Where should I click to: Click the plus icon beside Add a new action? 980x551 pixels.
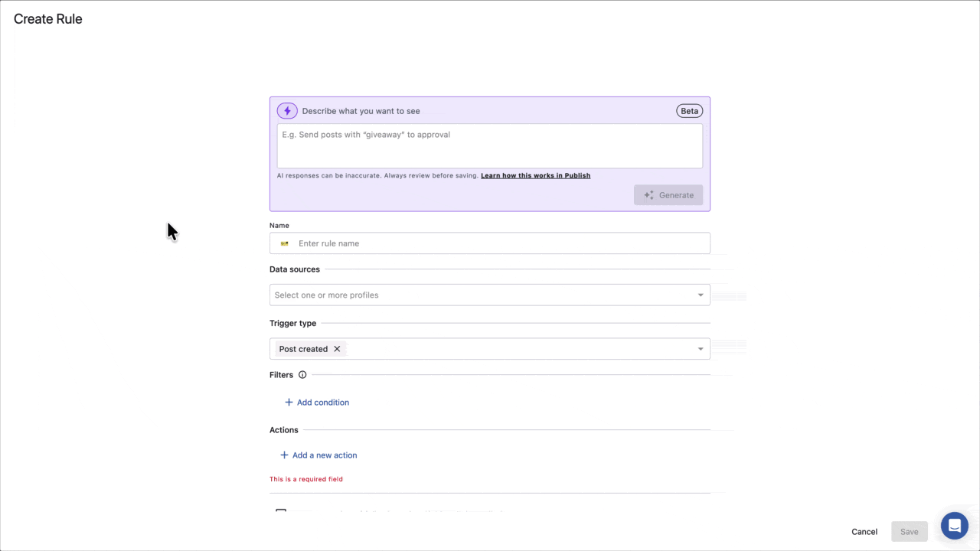284,455
